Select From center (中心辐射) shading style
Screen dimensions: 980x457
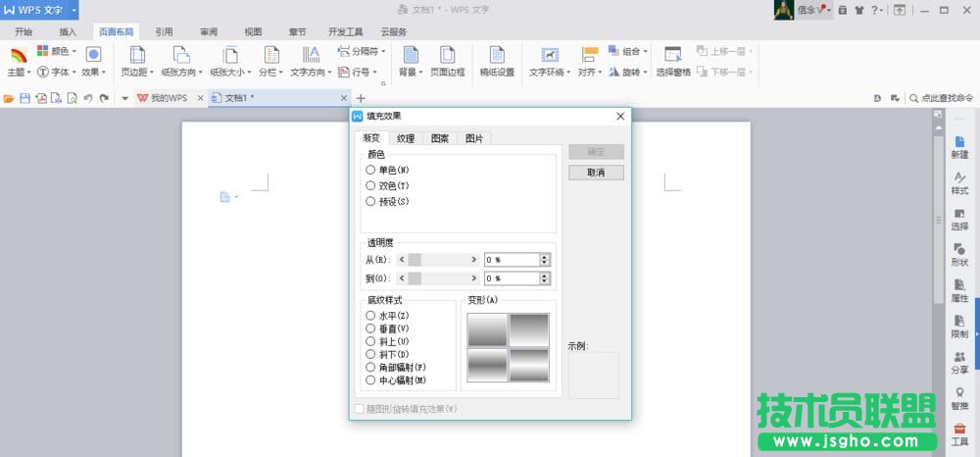pyautogui.click(x=370, y=381)
